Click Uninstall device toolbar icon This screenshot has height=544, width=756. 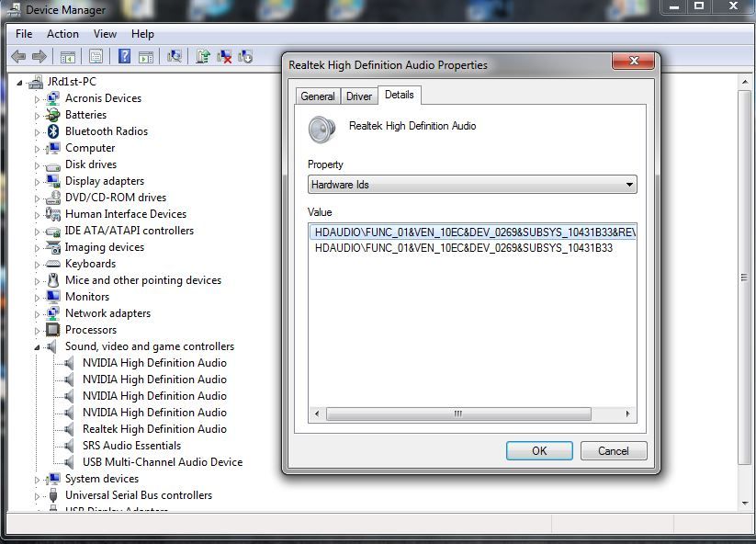pos(224,56)
